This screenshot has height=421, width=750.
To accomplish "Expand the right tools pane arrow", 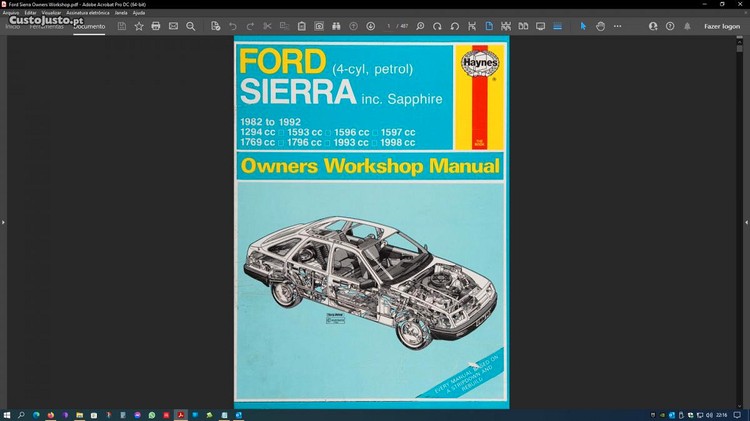I will click(746, 222).
